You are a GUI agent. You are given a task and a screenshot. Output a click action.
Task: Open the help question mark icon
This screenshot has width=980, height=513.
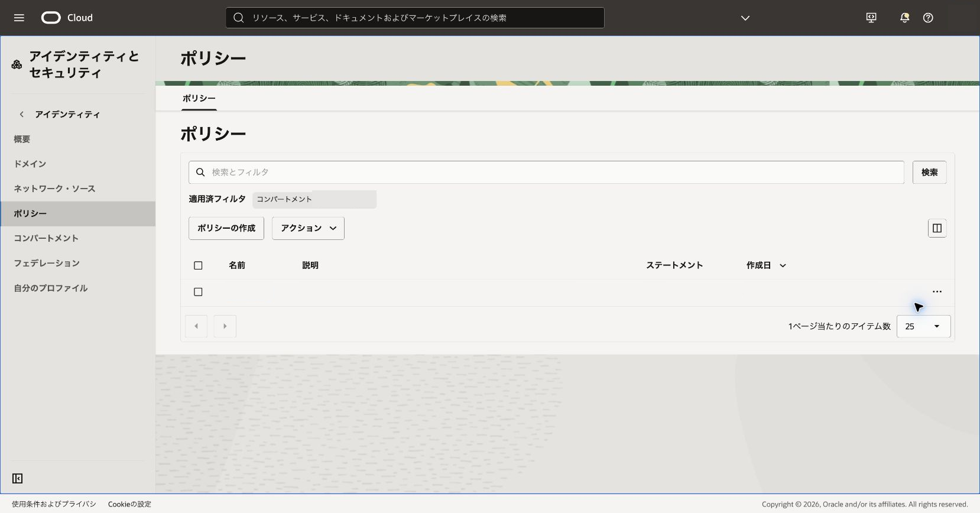click(x=928, y=18)
